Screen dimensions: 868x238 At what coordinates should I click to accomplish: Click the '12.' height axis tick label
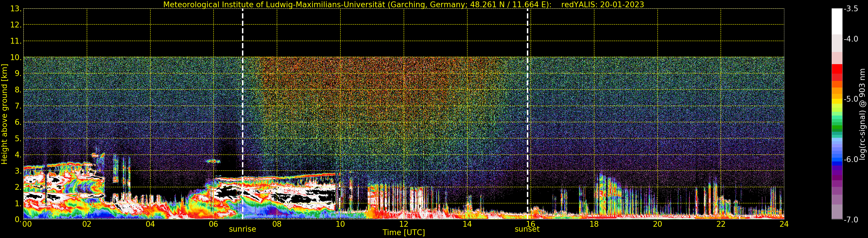[x=16, y=25]
